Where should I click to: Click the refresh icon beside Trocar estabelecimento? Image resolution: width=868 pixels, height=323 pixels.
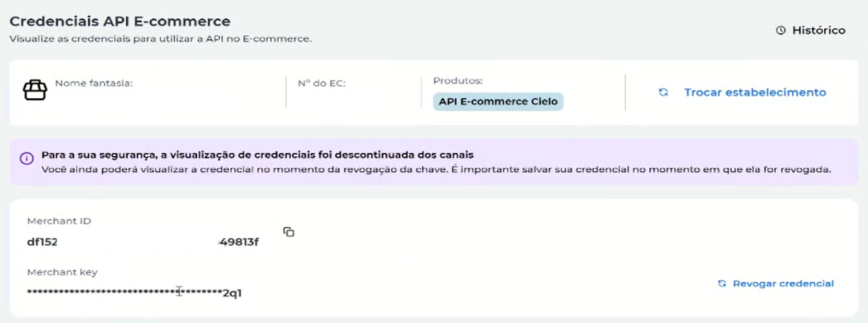pyautogui.click(x=663, y=93)
